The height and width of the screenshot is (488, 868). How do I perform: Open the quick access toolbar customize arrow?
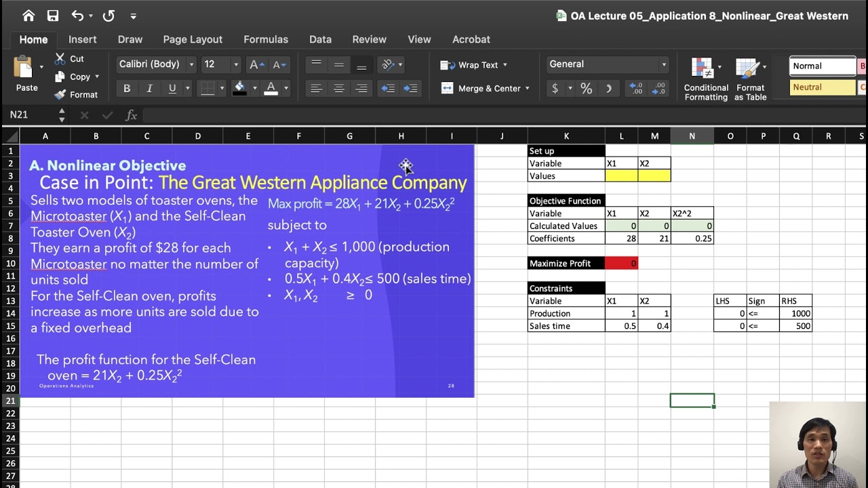(x=133, y=16)
